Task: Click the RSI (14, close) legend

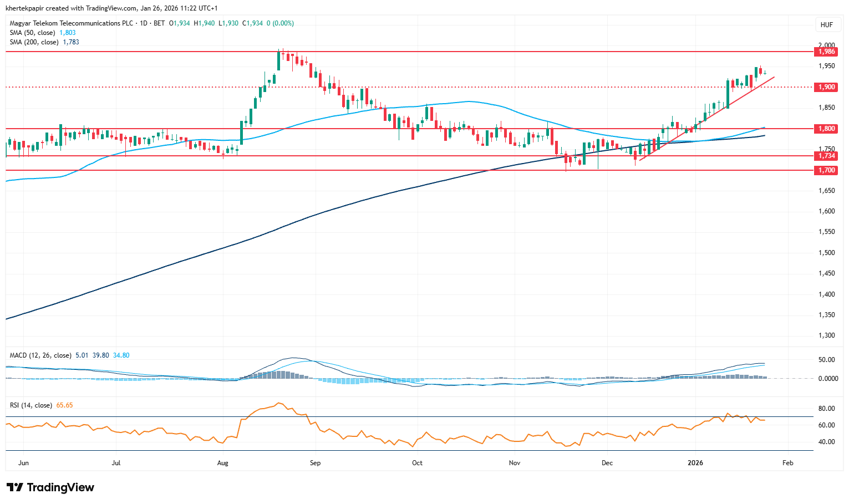Action: [31, 405]
